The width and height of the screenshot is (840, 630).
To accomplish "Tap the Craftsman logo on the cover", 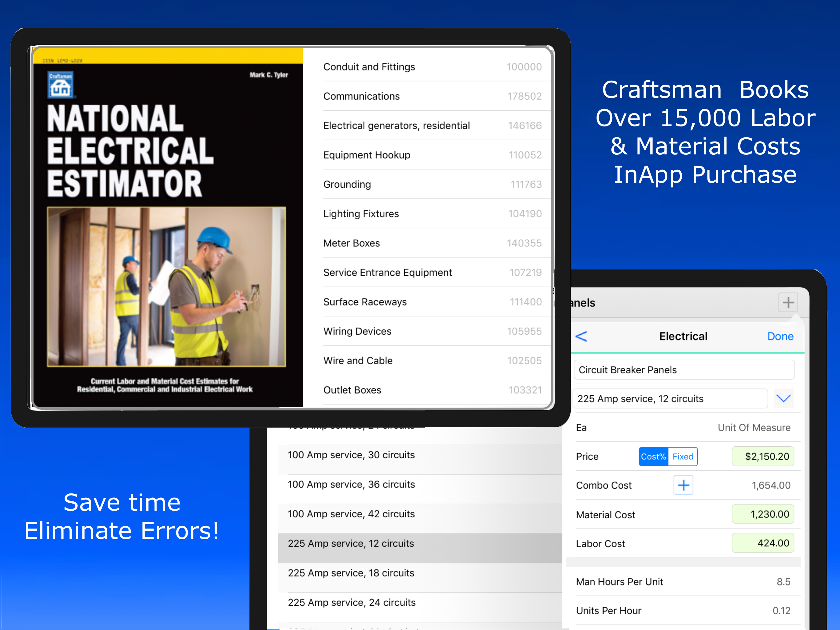I will click(60, 85).
